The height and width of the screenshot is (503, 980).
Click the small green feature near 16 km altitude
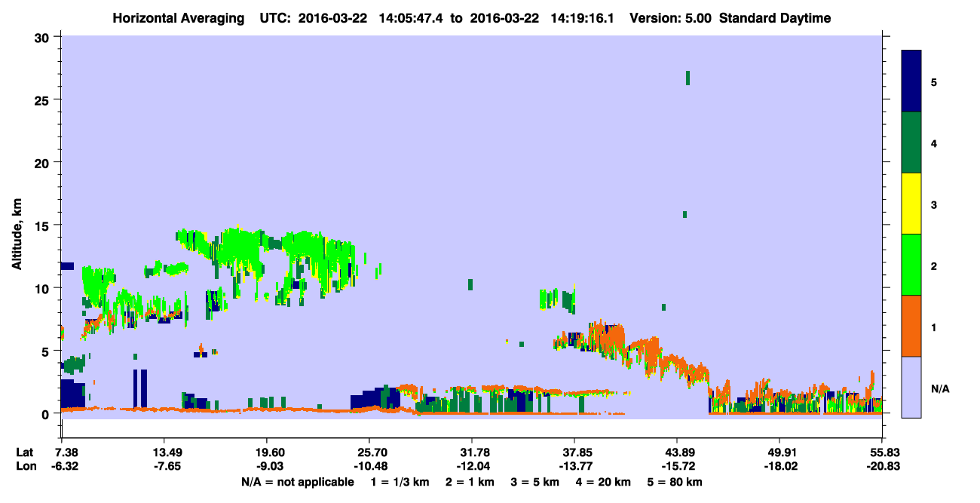[684, 214]
